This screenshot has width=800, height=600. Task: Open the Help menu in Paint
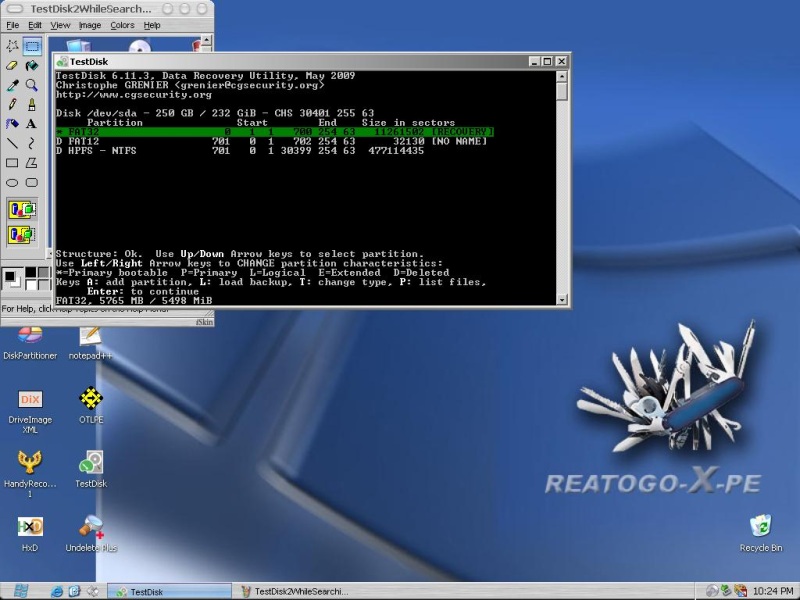(x=152, y=25)
